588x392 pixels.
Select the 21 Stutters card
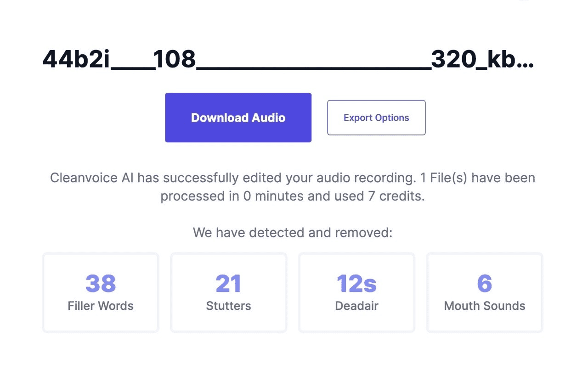click(x=228, y=292)
